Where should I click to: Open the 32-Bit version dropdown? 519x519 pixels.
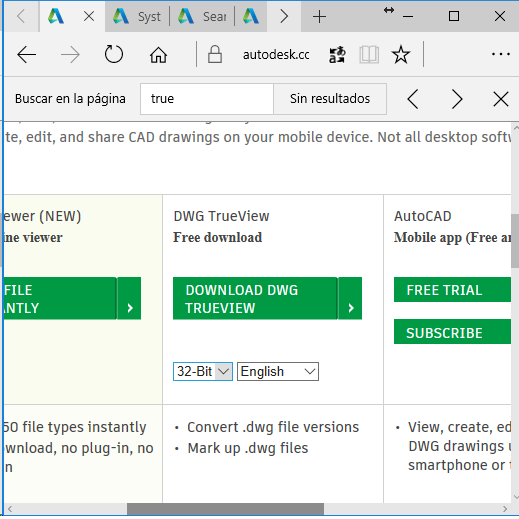[203, 371]
